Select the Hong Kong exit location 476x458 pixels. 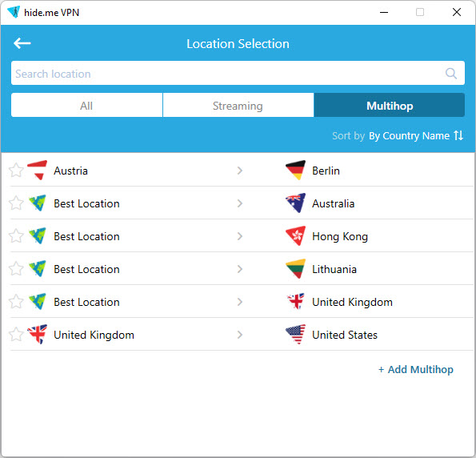(x=340, y=236)
